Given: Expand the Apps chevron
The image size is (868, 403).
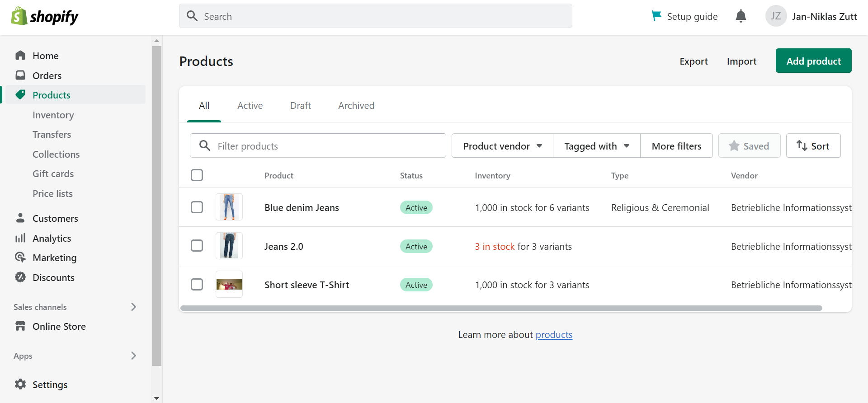Looking at the screenshot, I should [x=133, y=356].
